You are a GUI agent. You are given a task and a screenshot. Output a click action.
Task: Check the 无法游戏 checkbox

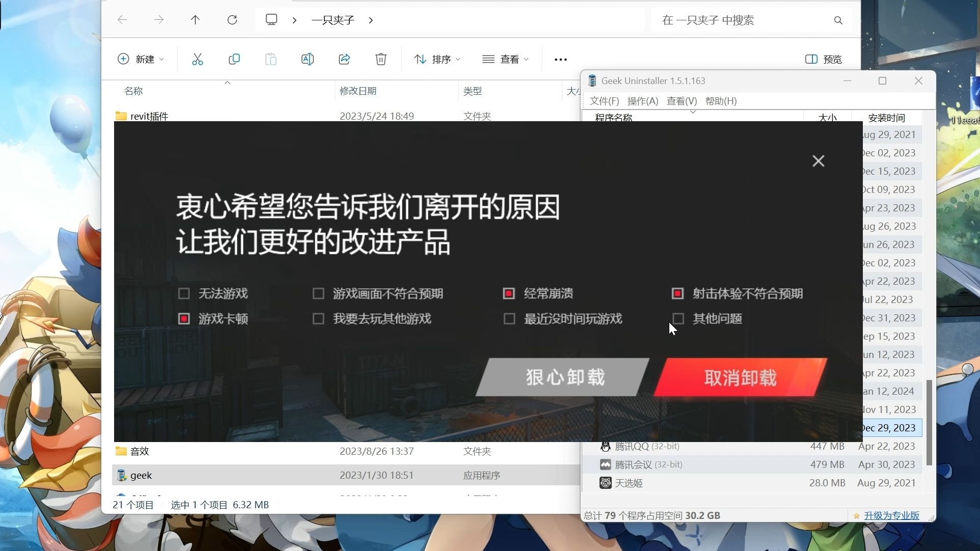click(184, 293)
